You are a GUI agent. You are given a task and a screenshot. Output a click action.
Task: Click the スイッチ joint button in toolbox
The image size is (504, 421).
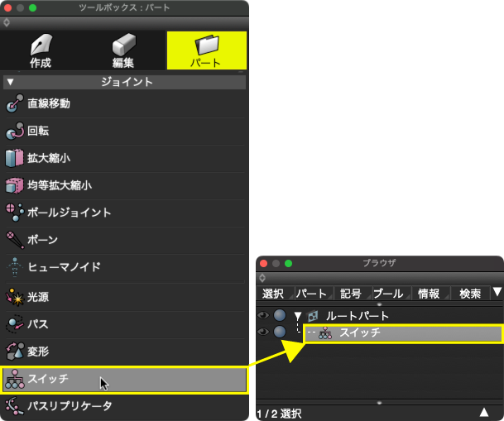tap(124, 380)
